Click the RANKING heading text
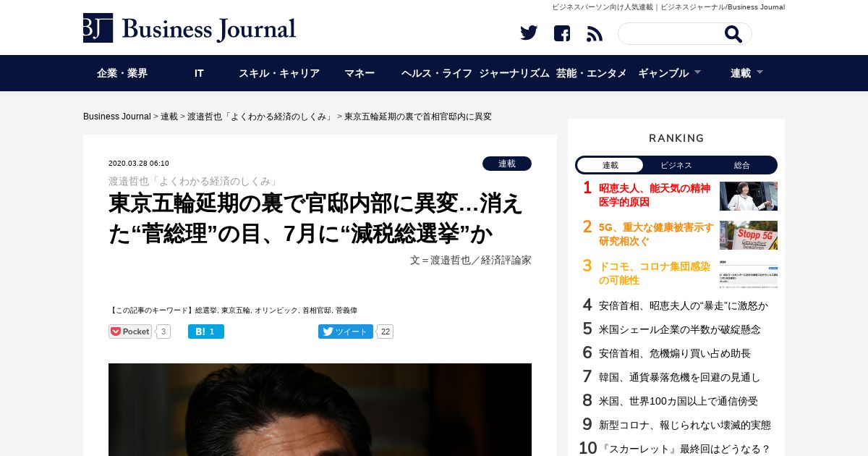The image size is (868, 456). tap(676, 138)
